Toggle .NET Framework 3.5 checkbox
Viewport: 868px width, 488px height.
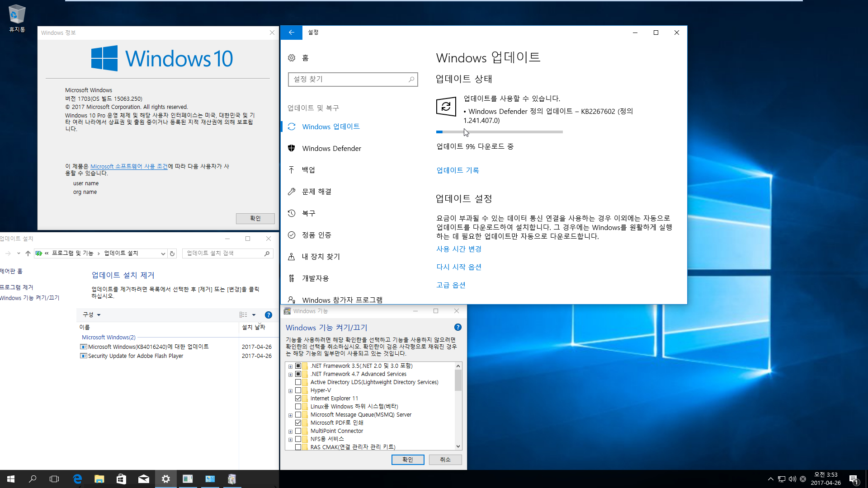pyautogui.click(x=298, y=366)
